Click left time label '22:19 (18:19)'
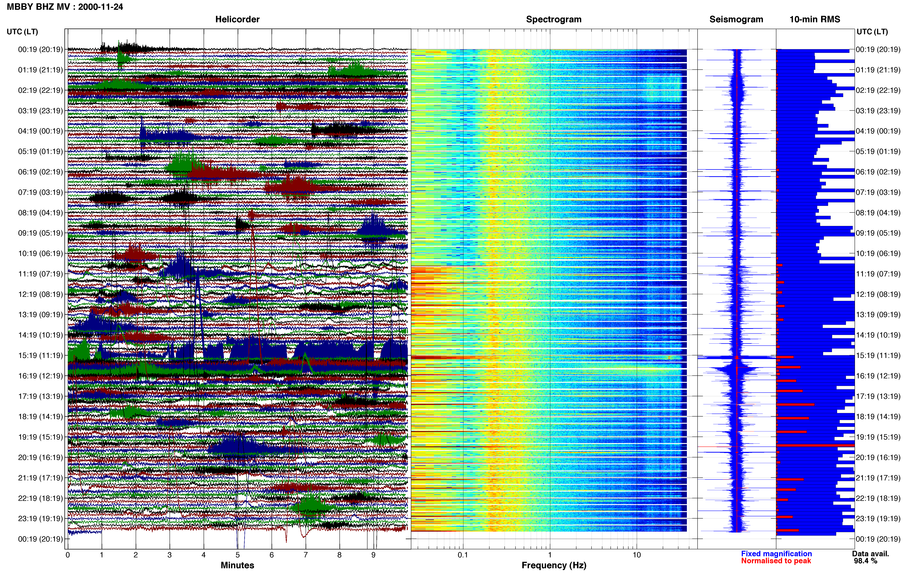The height and width of the screenshot is (578, 924). (x=41, y=498)
